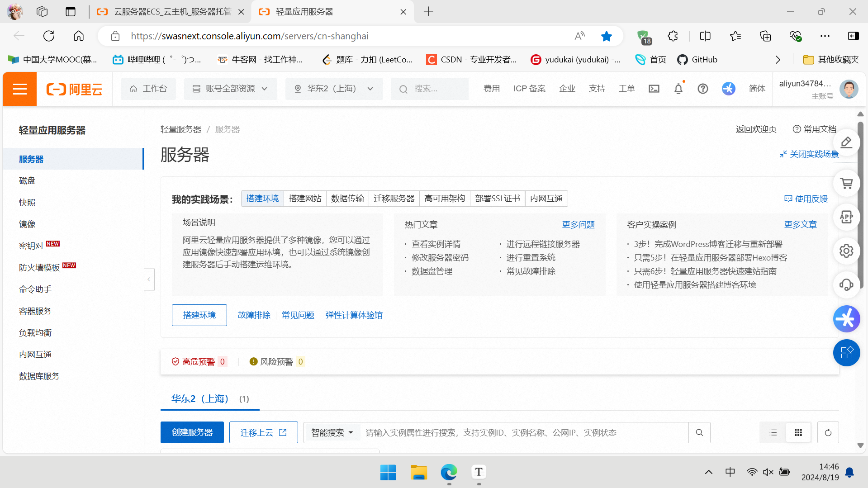Click the 创建服务器 button
868x488 pixels.
[192, 433]
